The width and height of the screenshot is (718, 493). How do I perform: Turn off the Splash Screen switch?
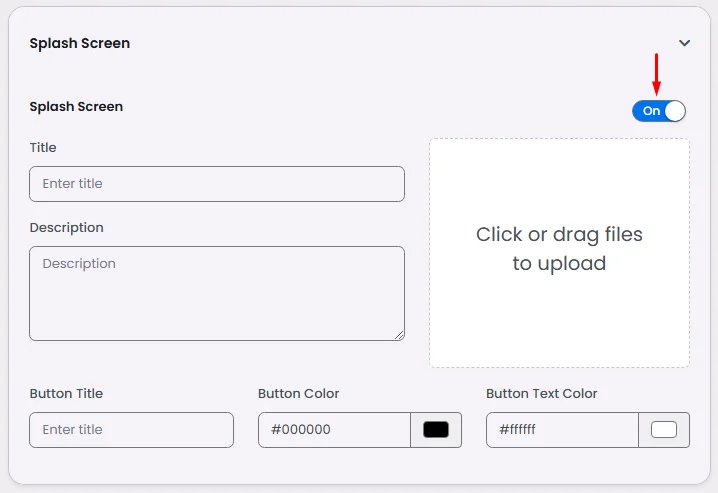pos(659,111)
